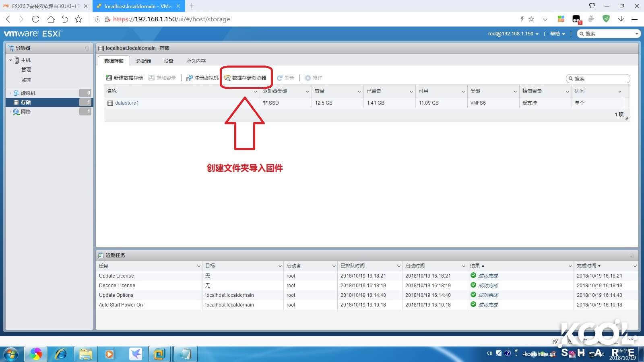Open 网络 from the navigator sidebar
644x362 pixels.
pos(25,112)
